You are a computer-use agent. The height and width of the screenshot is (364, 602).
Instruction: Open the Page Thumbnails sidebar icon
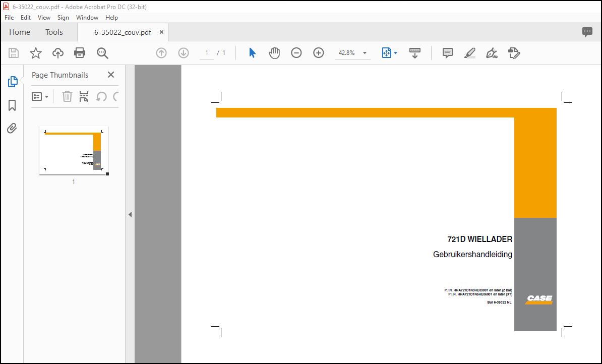point(13,81)
